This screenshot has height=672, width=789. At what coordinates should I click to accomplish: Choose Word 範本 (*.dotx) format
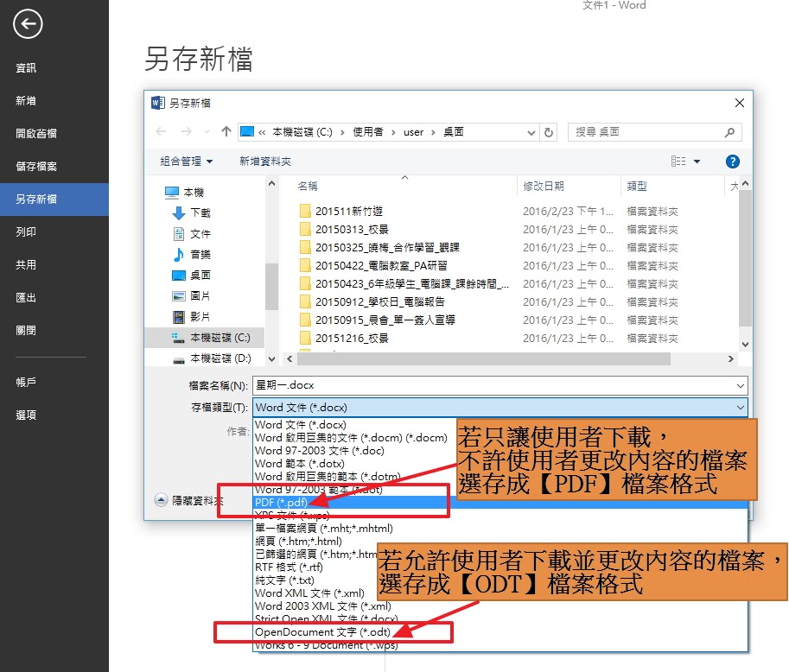tap(299, 463)
